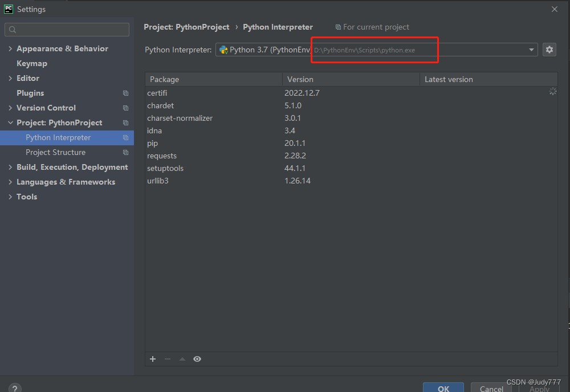
Task: Expand the Build, Execution, Deployment section
Action: point(10,167)
